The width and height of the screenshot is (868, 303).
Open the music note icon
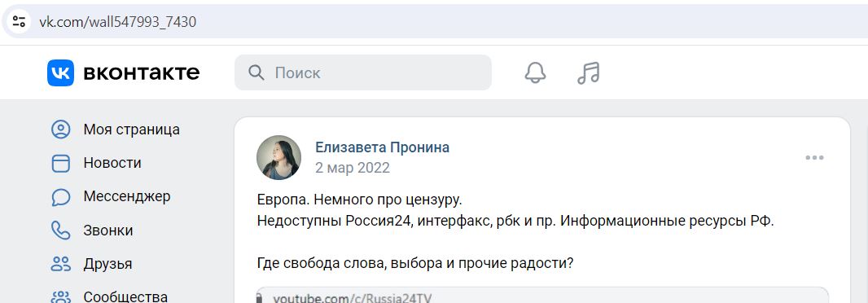589,72
